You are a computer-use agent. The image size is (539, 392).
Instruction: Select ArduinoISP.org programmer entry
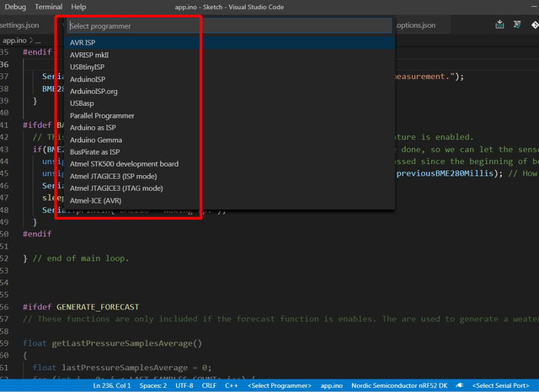pos(229,92)
